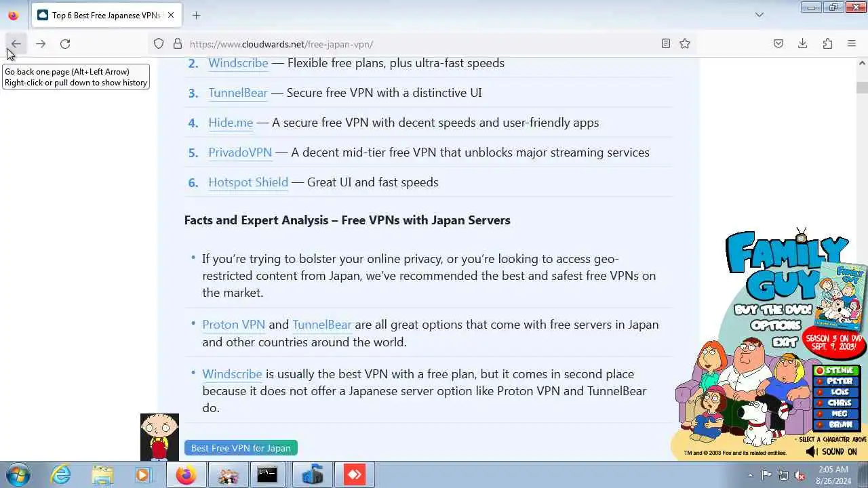Open the clock showing 2:05 AM
Viewport: 868px width, 488px height.
coord(833,474)
